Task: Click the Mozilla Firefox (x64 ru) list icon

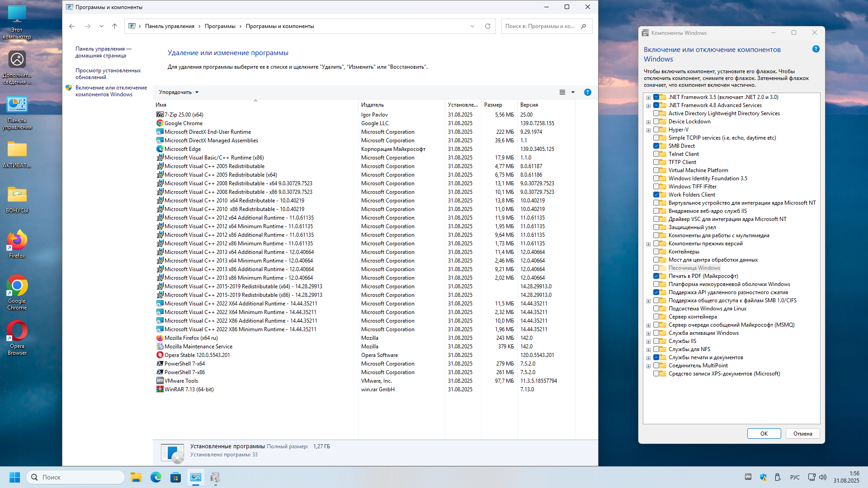Action: (x=160, y=338)
